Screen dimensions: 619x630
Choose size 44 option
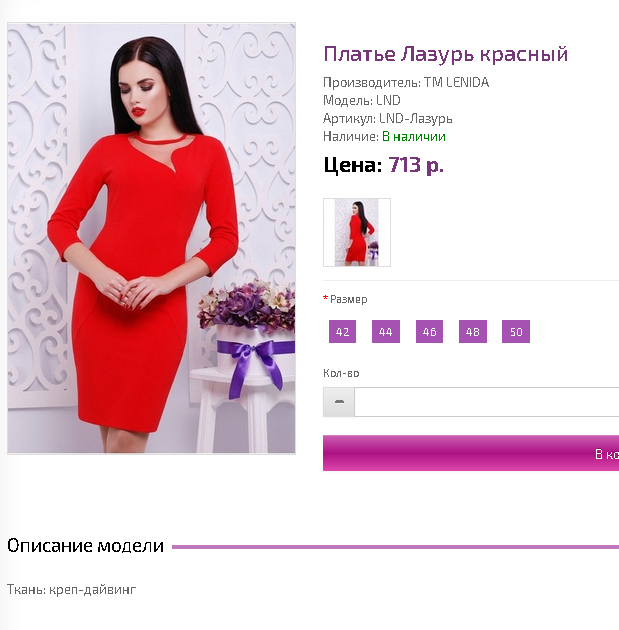pyautogui.click(x=386, y=331)
